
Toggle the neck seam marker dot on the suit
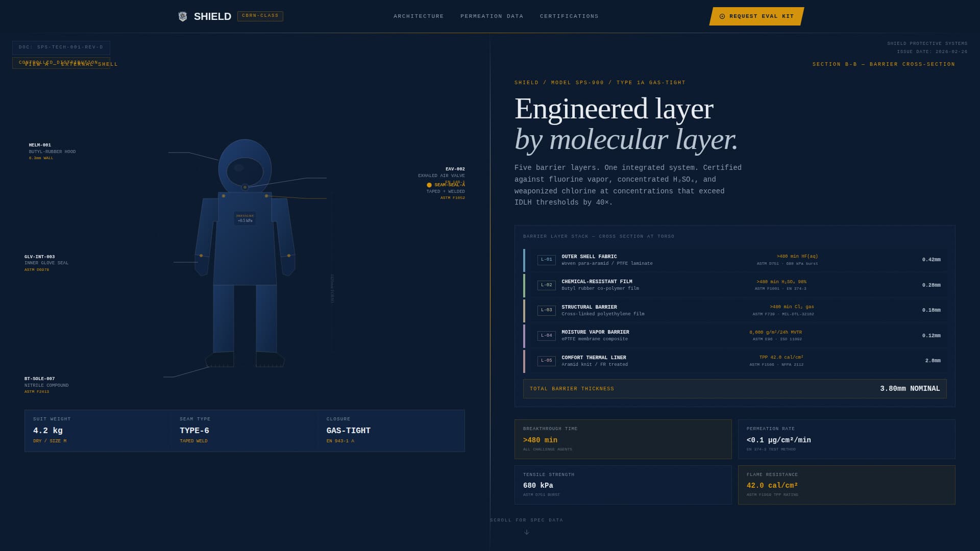coord(245,187)
